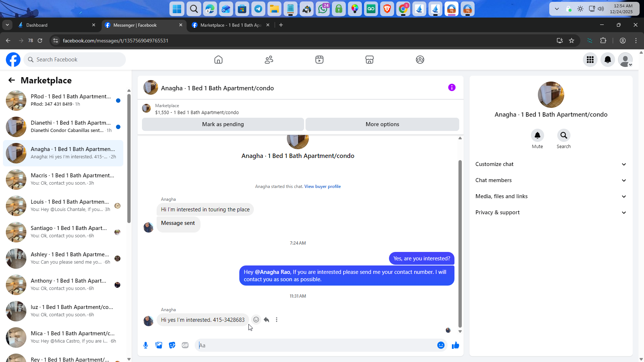The image size is (644, 362).
Task: Open the Friends icon in top navigation
Action: [269, 60]
